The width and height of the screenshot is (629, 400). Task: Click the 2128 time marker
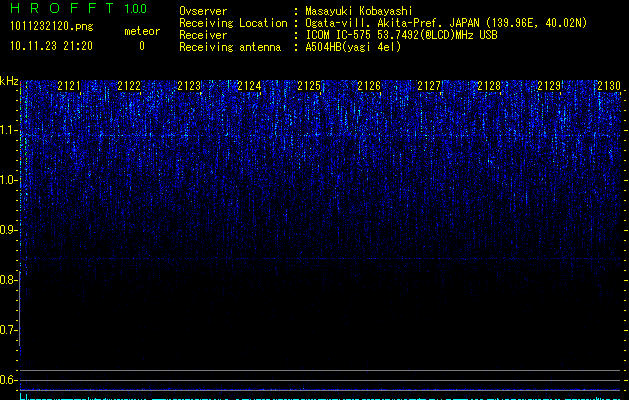(x=489, y=86)
